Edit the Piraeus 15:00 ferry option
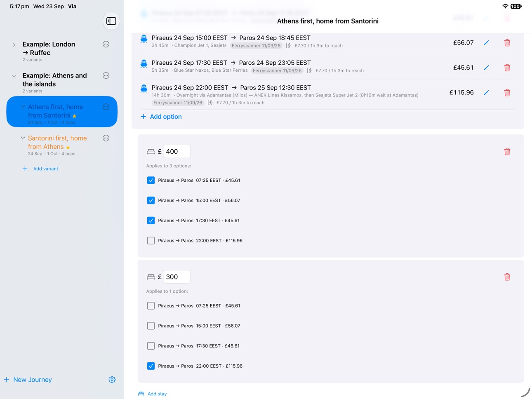The image size is (532, 399). coord(486,43)
